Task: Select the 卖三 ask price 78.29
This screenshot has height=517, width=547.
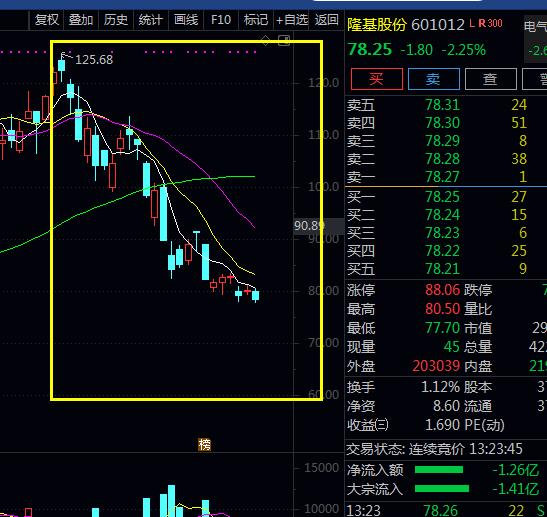Action: pos(442,141)
